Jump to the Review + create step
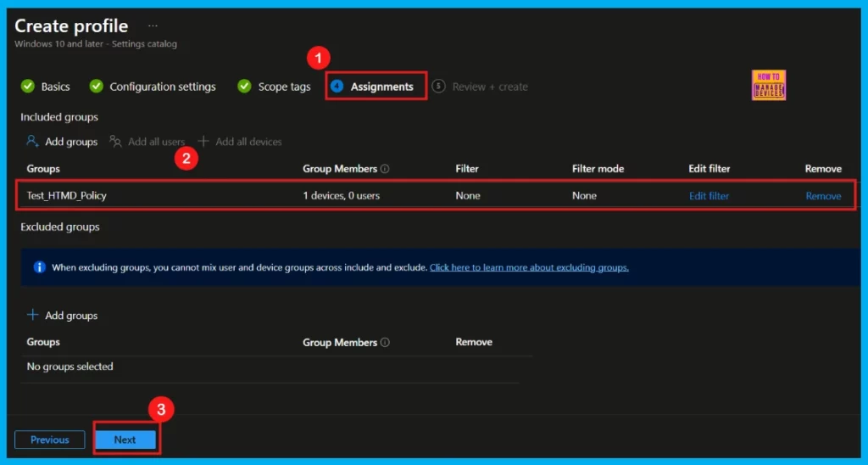Screen dimensions: 868x465 pyautogui.click(x=490, y=87)
